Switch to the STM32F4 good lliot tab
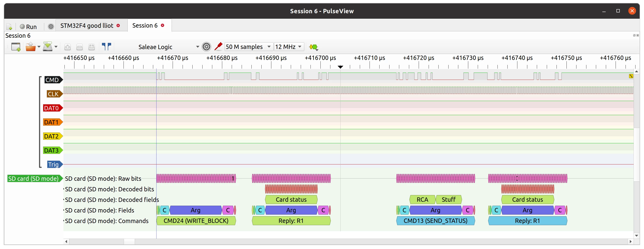644x249 pixels. coord(87,26)
